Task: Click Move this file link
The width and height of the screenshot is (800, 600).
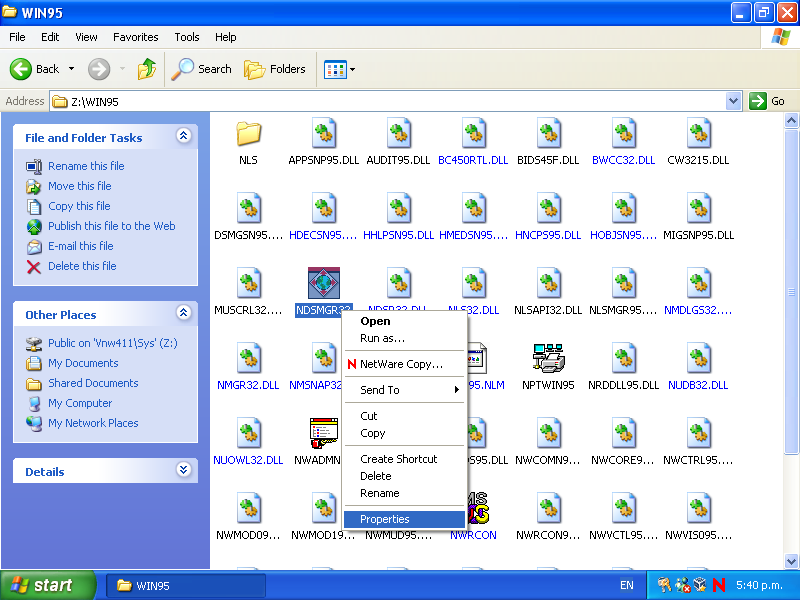Action: pos(80,186)
